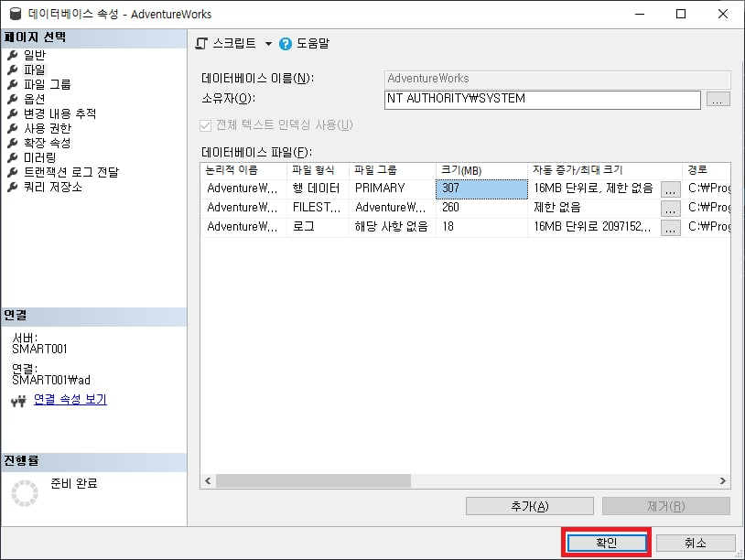Open 트랜잭션 로그 전달 page

tap(71, 172)
